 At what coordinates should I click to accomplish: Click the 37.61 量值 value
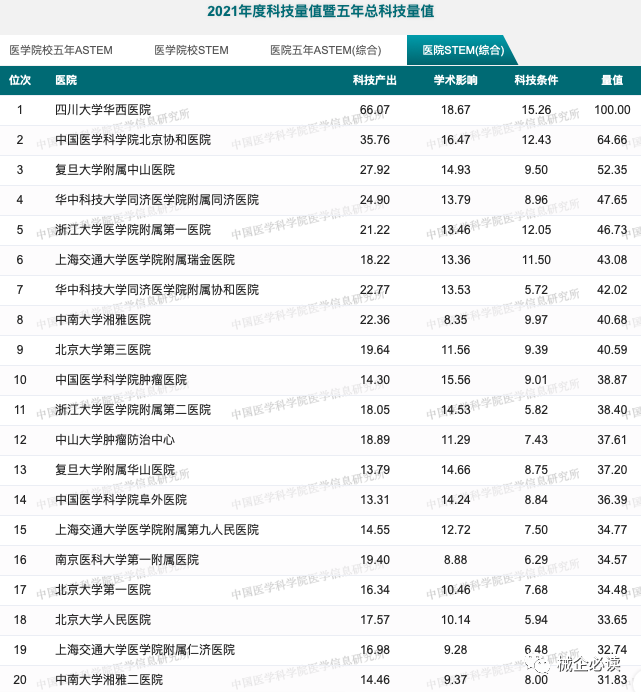(x=612, y=440)
